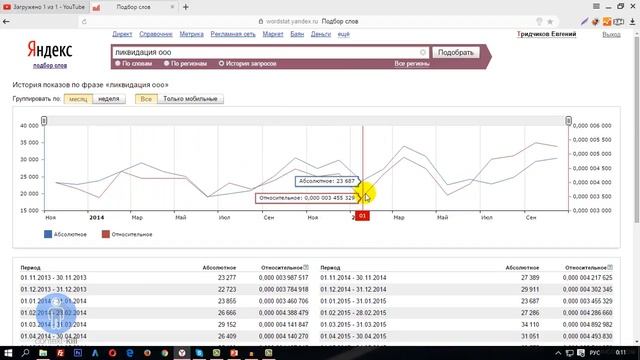
Task: Group by месяц
Action: click(x=78, y=99)
